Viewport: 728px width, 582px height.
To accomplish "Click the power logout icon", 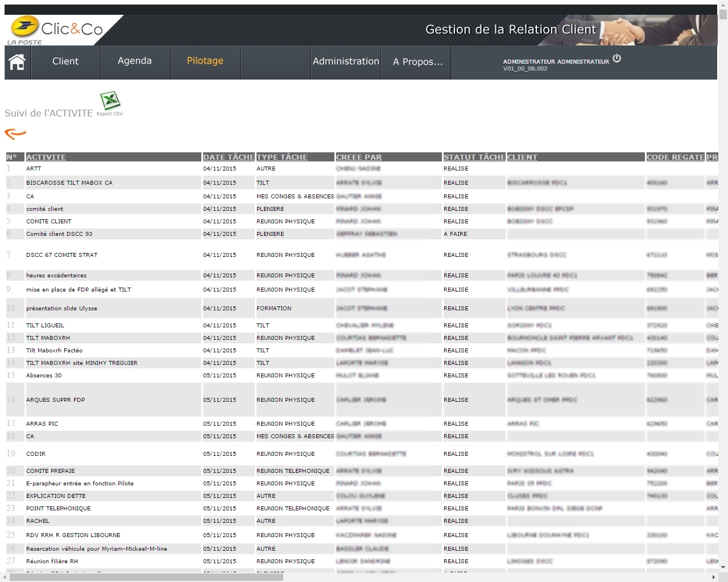I will coord(617,59).
